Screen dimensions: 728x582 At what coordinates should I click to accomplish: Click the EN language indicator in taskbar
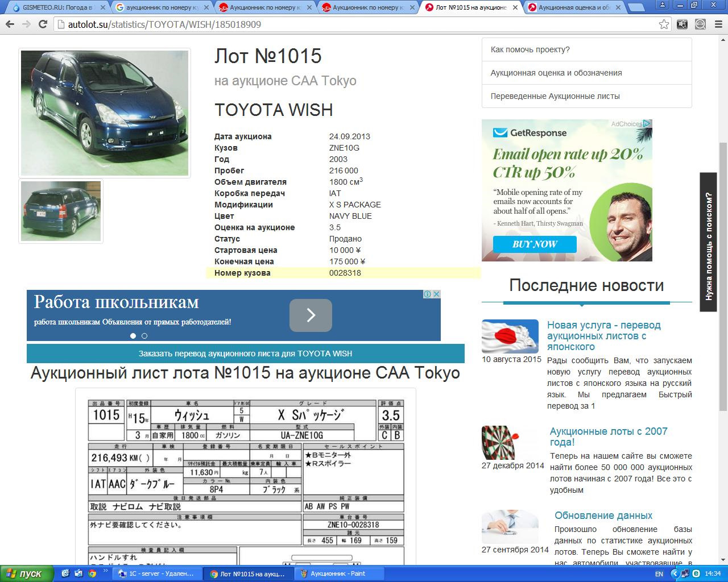659,574
